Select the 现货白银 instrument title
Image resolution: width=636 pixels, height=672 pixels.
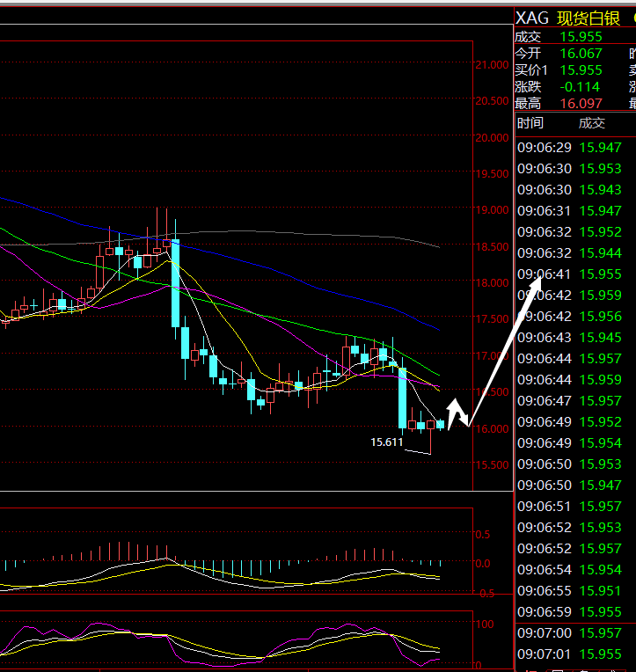(x=588, y=18)
